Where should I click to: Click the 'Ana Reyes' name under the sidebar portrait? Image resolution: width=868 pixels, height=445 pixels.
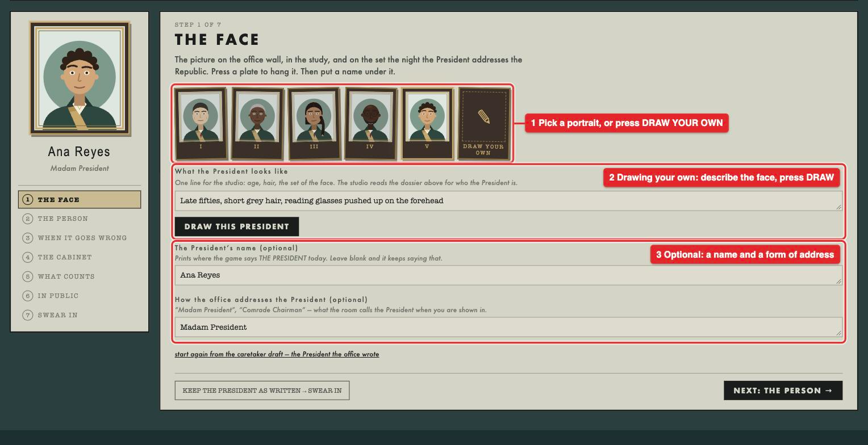(x=80, y=152)
